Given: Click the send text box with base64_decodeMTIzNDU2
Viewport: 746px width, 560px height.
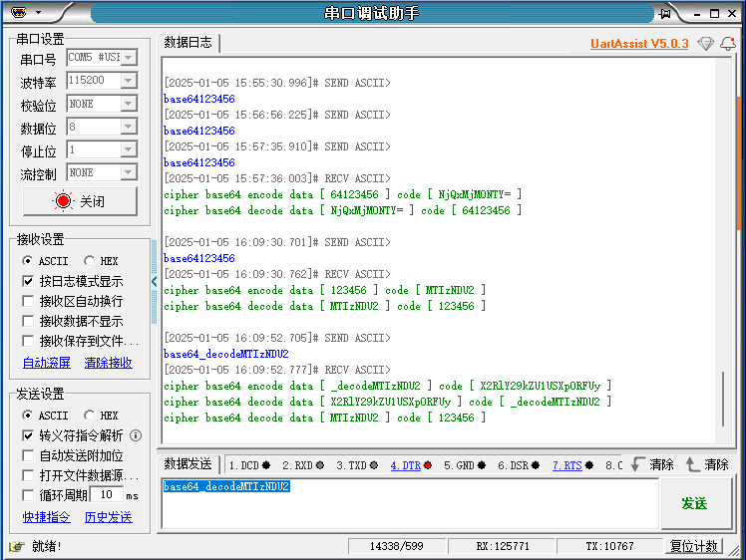Looking at the screenshot, I should [x=410, y=503].
